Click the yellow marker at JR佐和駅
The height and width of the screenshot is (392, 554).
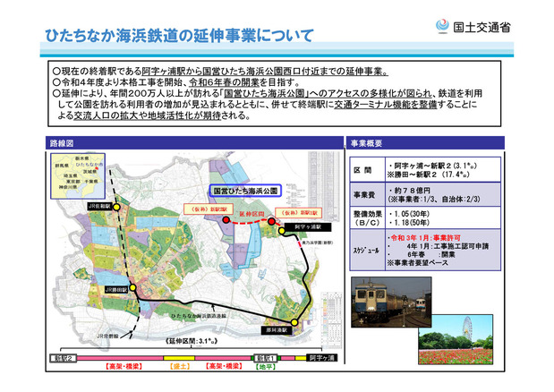click(x=116, y=208)
